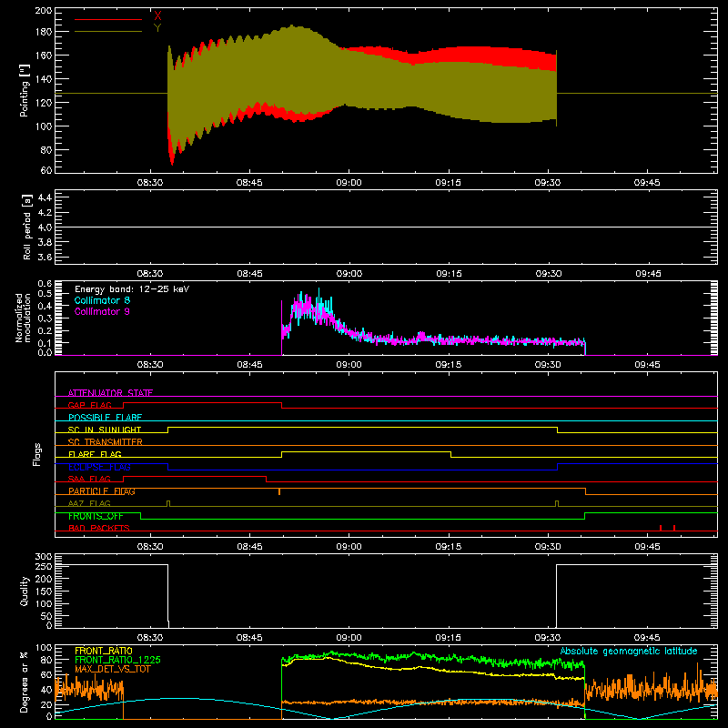Select the SAA_FLAG label

89,479
